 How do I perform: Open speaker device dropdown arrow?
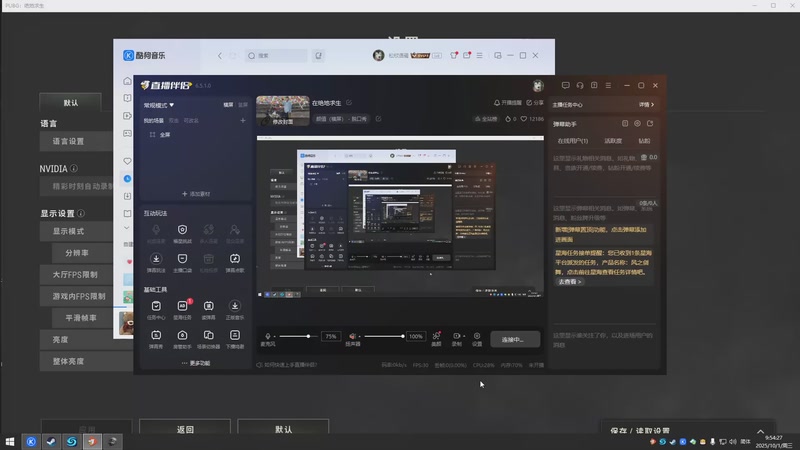point(359,336)
